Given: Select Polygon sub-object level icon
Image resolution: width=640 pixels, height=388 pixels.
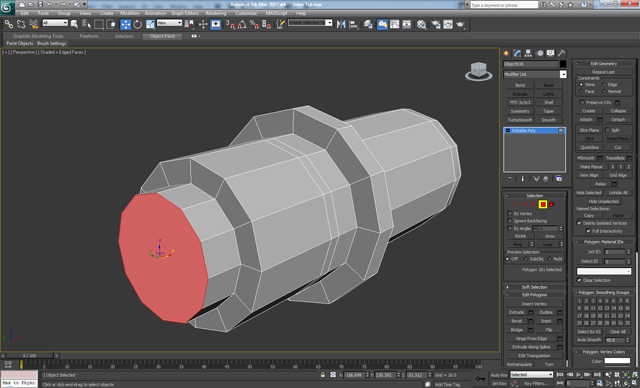Looking at the screenshot, I should (x=543, y=204).
